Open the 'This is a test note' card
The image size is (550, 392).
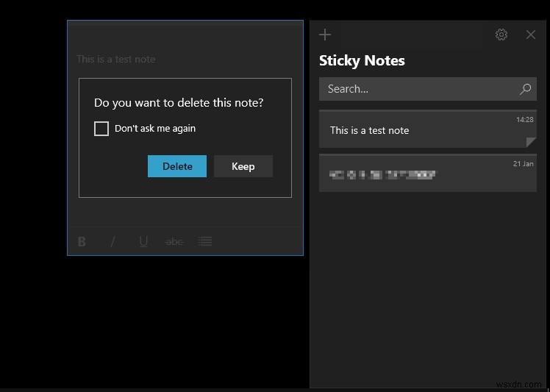pyautogui.click(x=428, y=129)
